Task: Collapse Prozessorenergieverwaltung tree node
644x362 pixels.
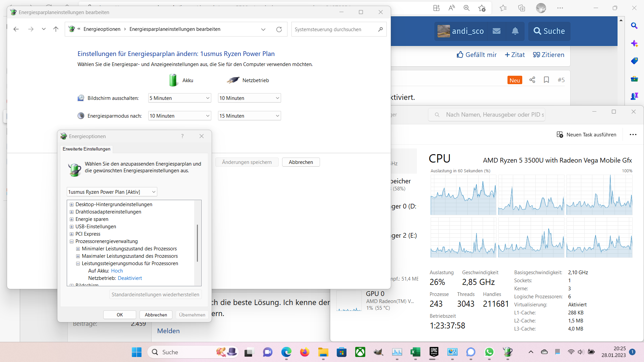Action: point(71,241)
